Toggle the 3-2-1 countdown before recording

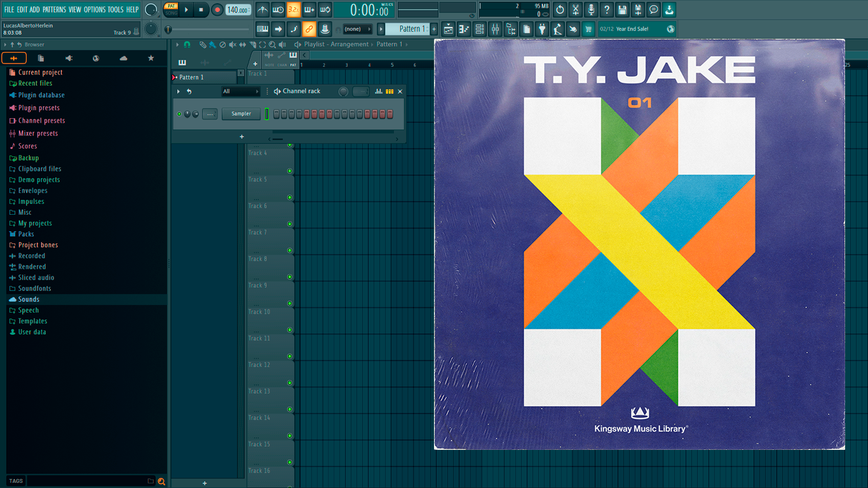click(294, 10)
